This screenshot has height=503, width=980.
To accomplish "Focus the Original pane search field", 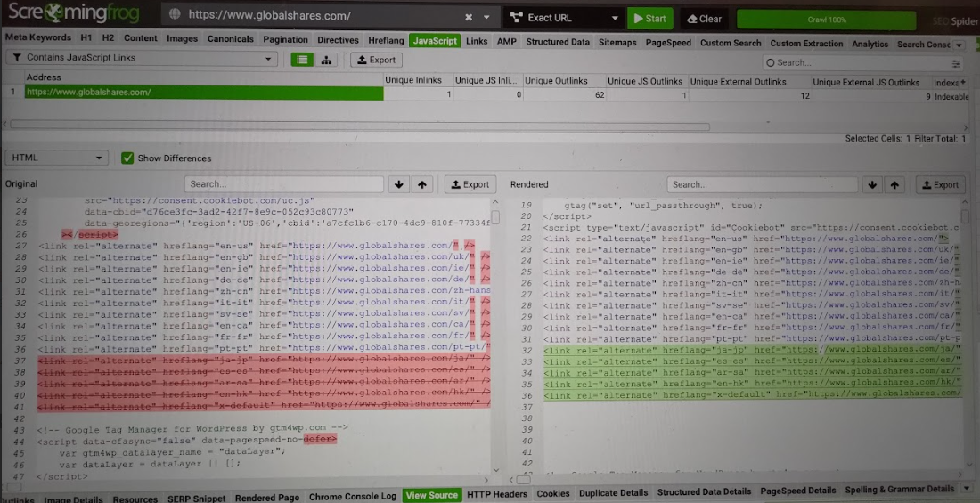I will [x=283, y=184].
